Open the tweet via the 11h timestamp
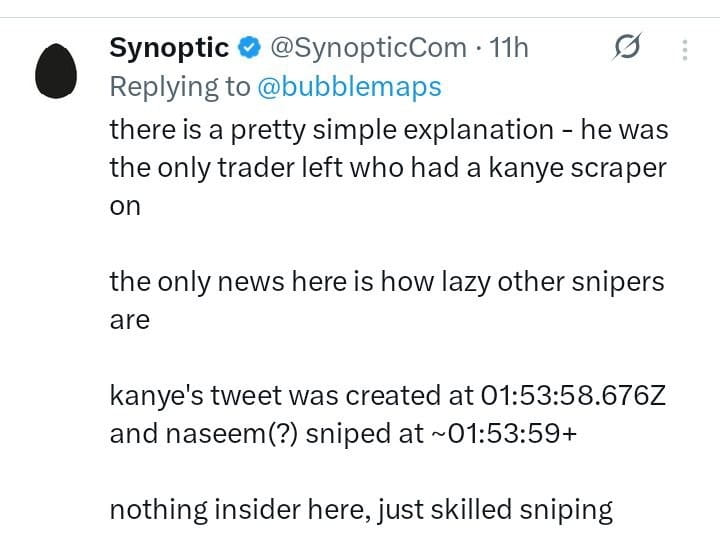Image resolution: width=720 pixels, height=541 pixels. (x=509, y=48)
